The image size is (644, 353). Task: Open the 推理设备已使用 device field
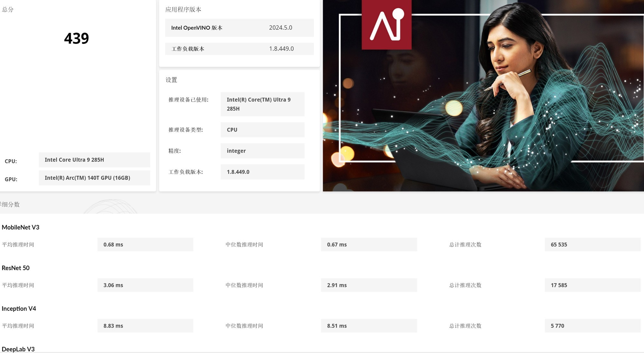pyautogui.click(x=262, y=104)
